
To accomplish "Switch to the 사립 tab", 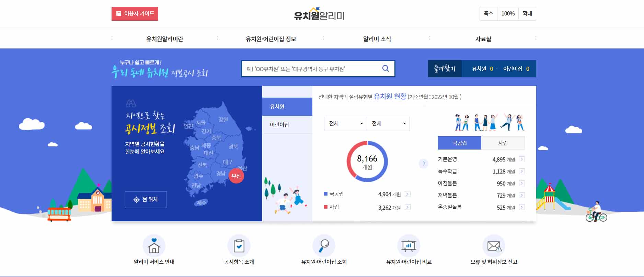I will point(503,143).
